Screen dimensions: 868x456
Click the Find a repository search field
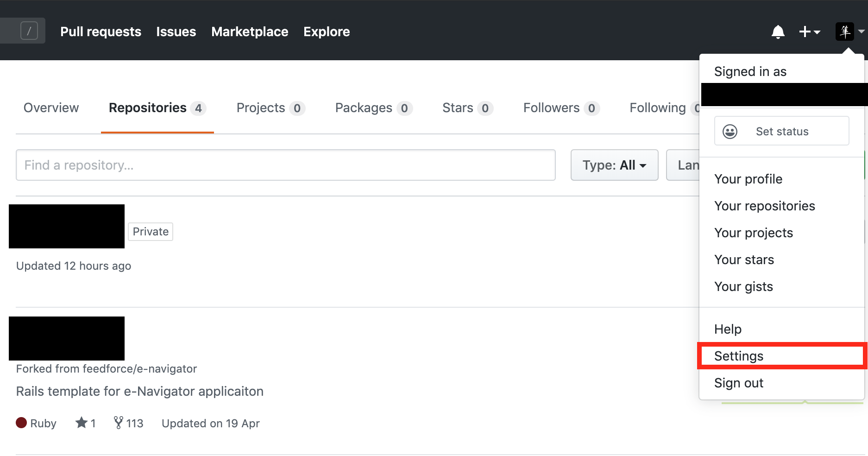point(285,165)
